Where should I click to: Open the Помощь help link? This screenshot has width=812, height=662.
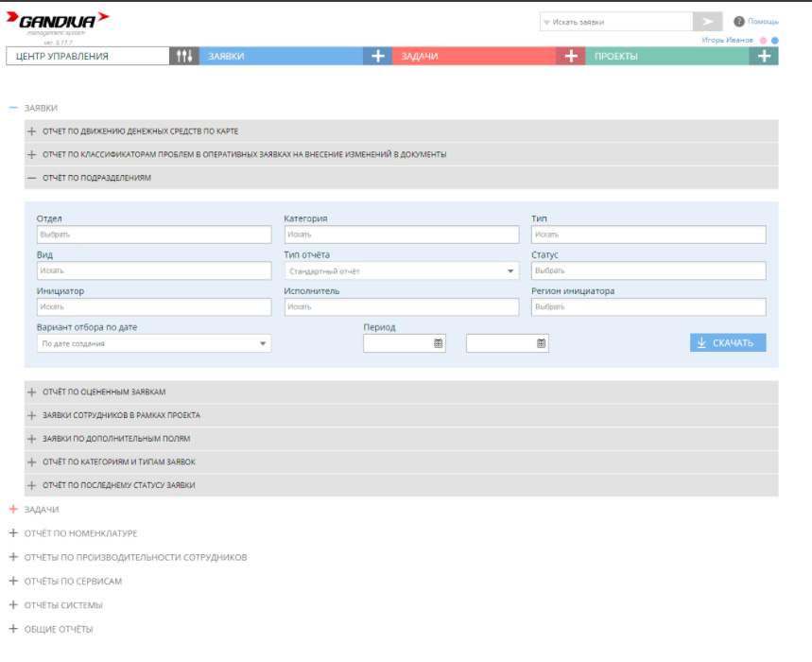coord(763,21)
